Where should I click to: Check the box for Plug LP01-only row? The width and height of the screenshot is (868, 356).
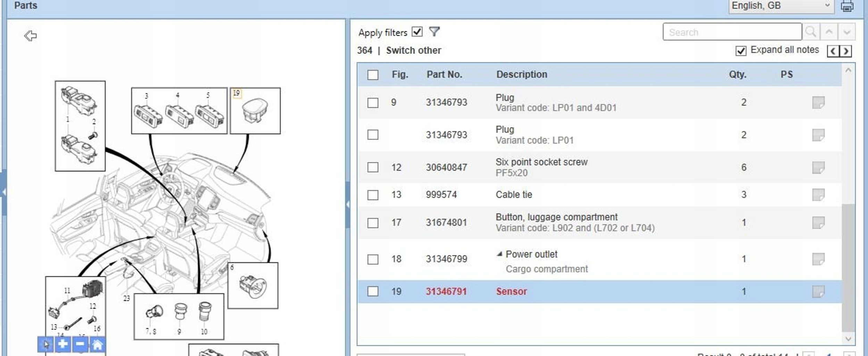click(373, 135)
